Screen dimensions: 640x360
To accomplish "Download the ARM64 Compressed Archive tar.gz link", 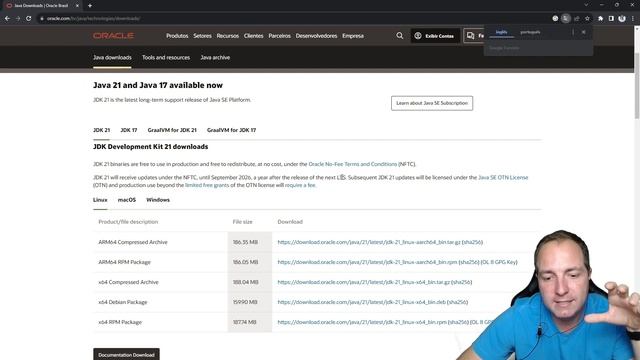I will (x=369, y=242).
